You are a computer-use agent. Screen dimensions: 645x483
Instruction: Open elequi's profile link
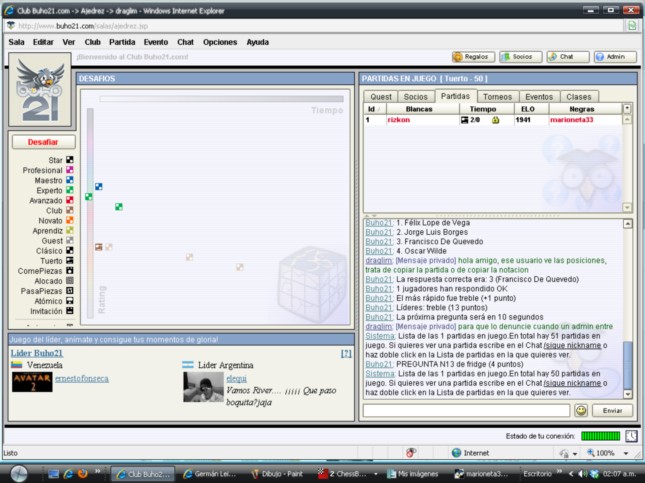click(237, 379)
